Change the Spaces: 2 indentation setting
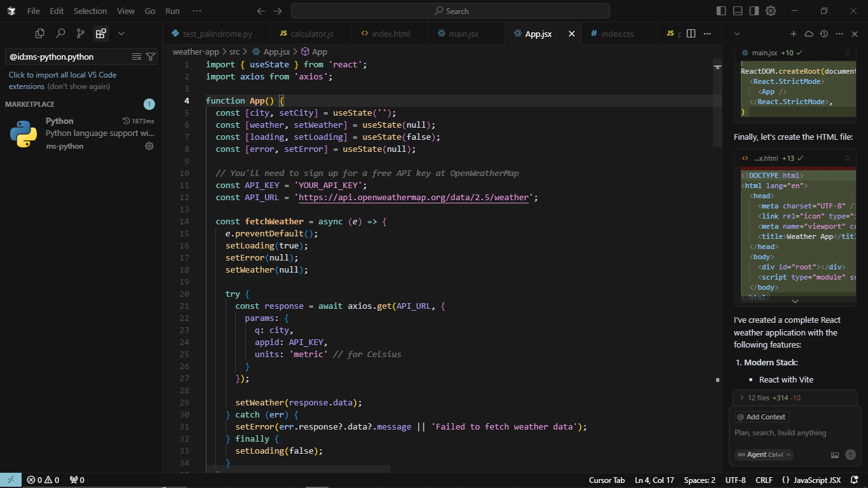 click(700, 480)
